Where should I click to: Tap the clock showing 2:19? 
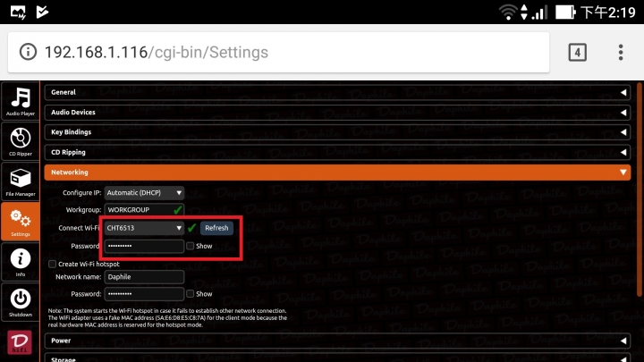point(608,13)
